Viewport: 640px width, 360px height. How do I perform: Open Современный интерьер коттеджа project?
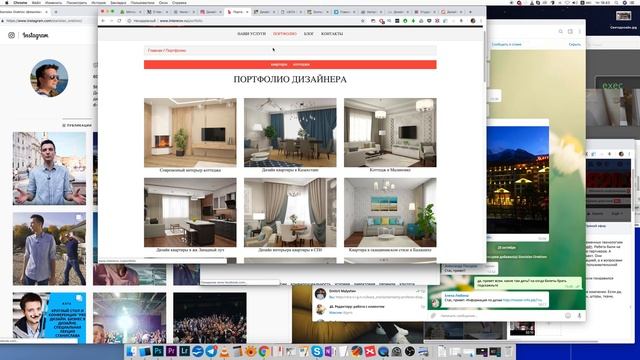190,132
